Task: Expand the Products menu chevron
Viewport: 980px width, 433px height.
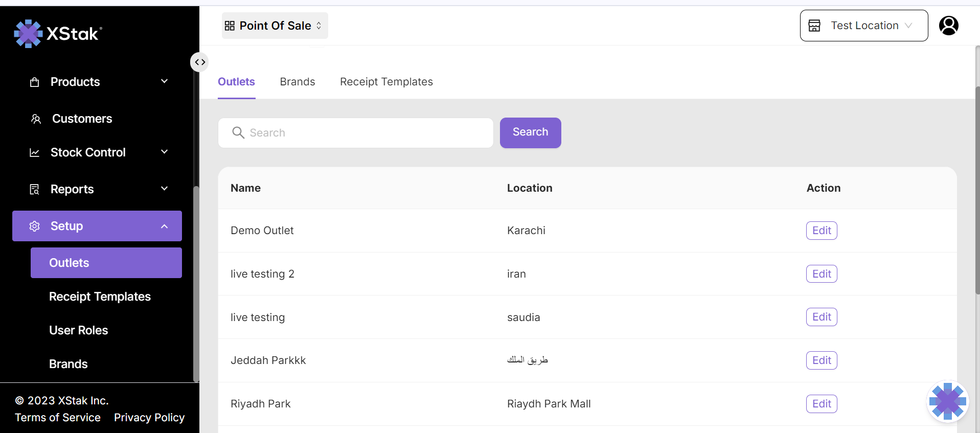Action: (x=164, y=82)
